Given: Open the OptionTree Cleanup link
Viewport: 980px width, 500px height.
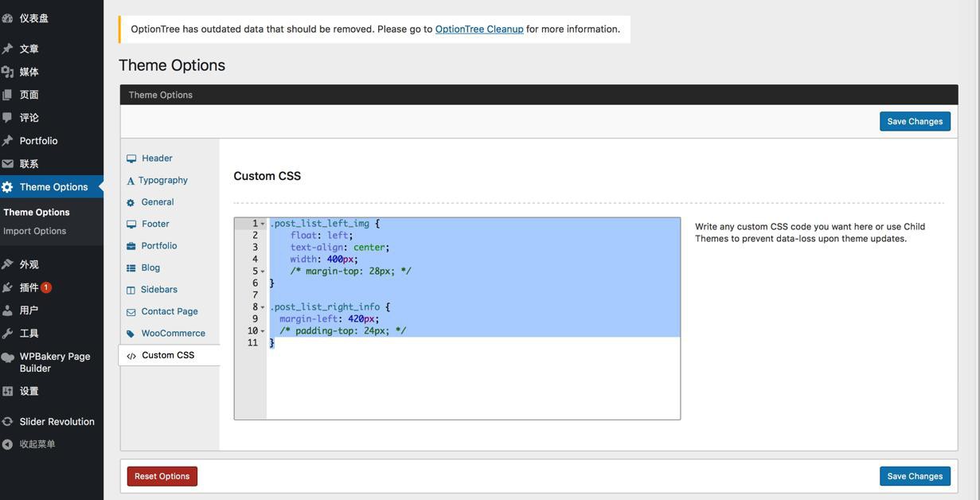Looking at the screenshot, I should coord(479,29).
